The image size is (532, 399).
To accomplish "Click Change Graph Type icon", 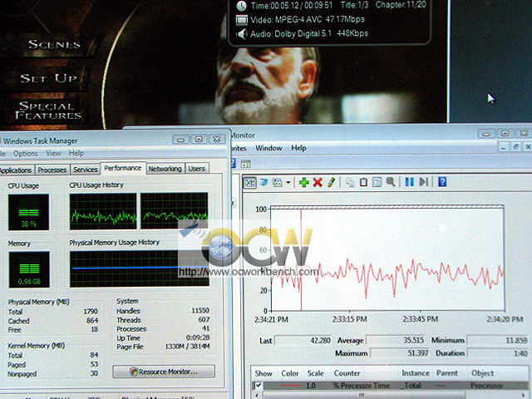I will click(278, 183).
